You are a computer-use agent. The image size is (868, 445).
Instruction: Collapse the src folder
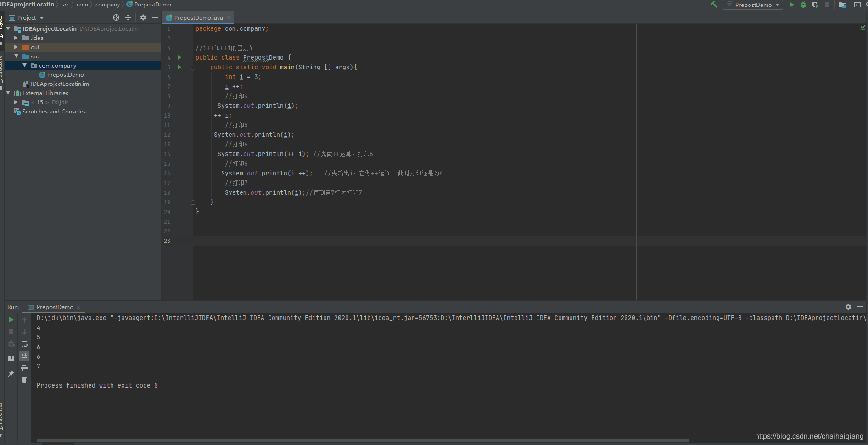click(16, 56)
